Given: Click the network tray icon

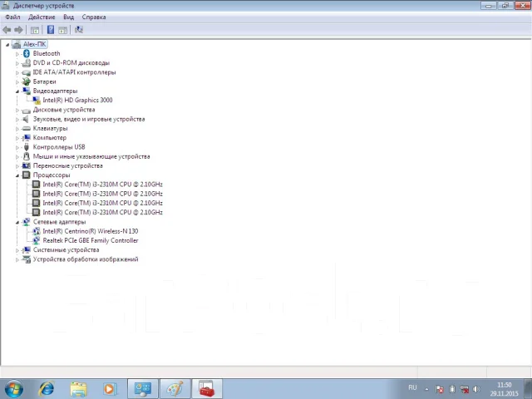Looking at the screenshot, I should pyautogui.click(x=465, y=389).
